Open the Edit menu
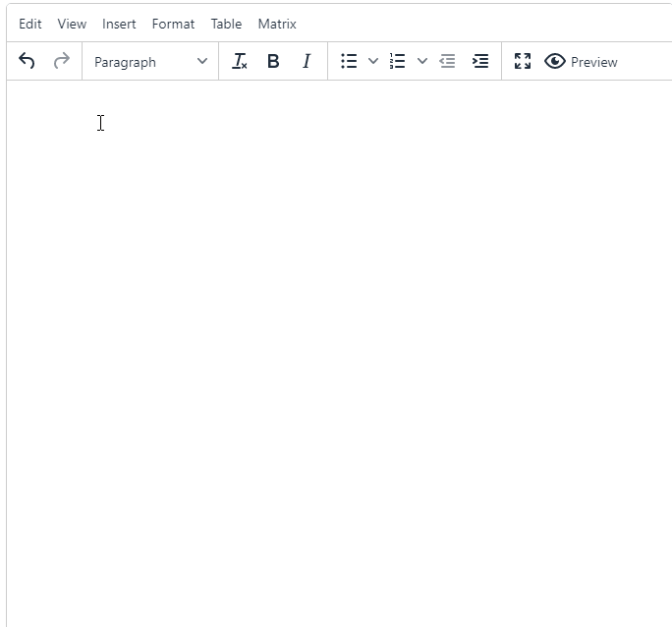 30,24
